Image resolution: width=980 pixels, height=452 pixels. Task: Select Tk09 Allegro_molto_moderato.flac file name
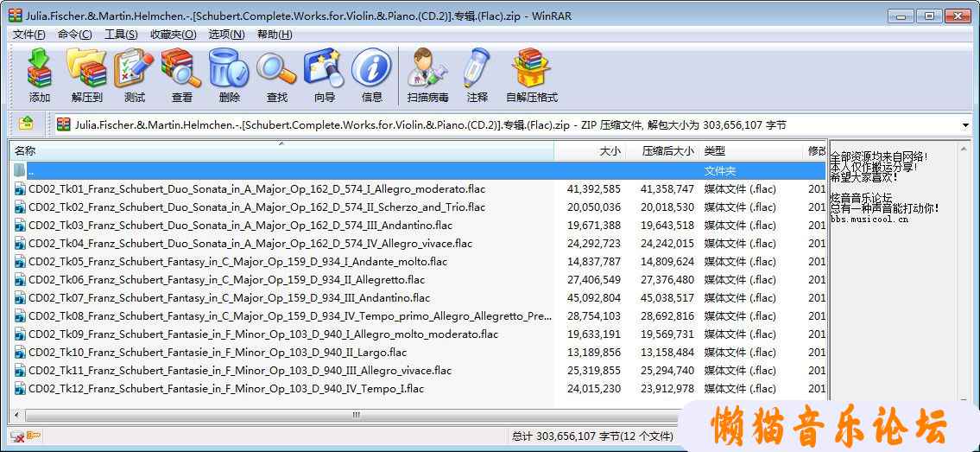click(x=263, y=334)
